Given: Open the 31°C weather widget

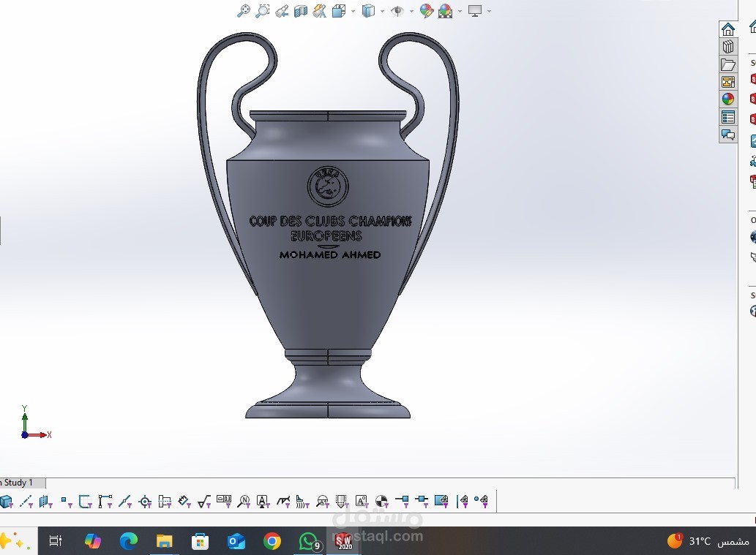Looking at the screenshot, I should (708, 541).
